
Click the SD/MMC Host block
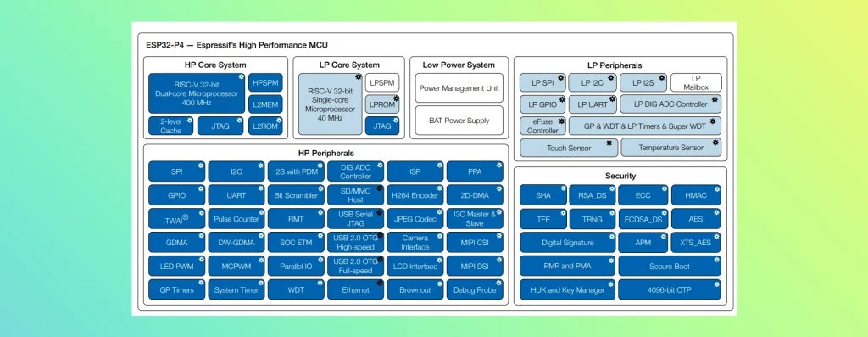click(x=355, y=195)
